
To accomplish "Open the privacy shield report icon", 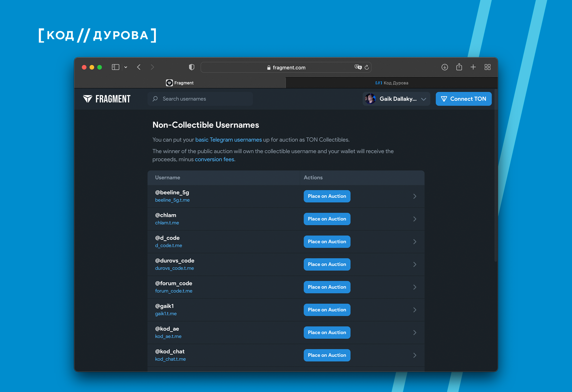I will 191,67.
